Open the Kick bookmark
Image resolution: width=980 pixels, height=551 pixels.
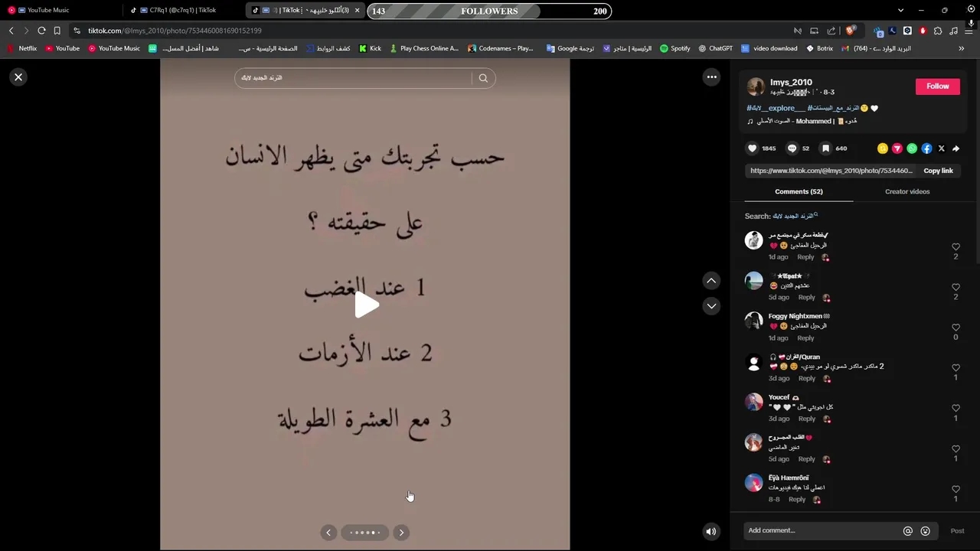(x=370, y=48)
